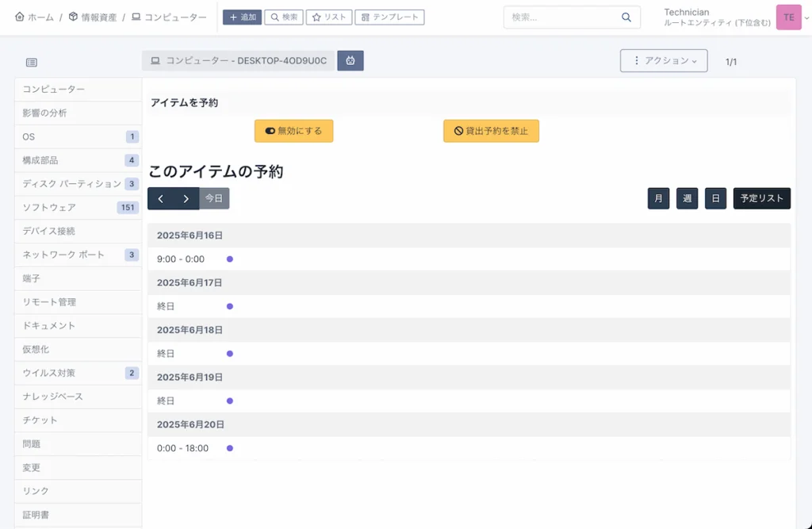This screenshot has height=529, width=812.
Task: Open the リスト list button
Action: coord(329,17)
